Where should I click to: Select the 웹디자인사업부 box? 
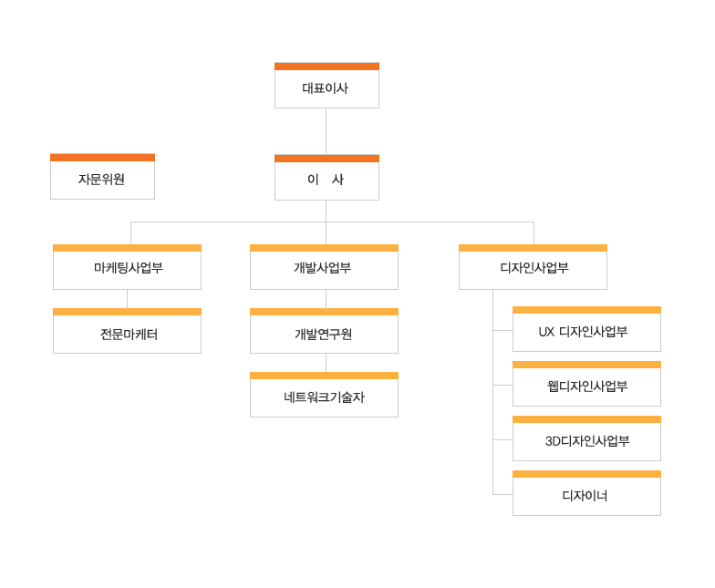[586, 387]
